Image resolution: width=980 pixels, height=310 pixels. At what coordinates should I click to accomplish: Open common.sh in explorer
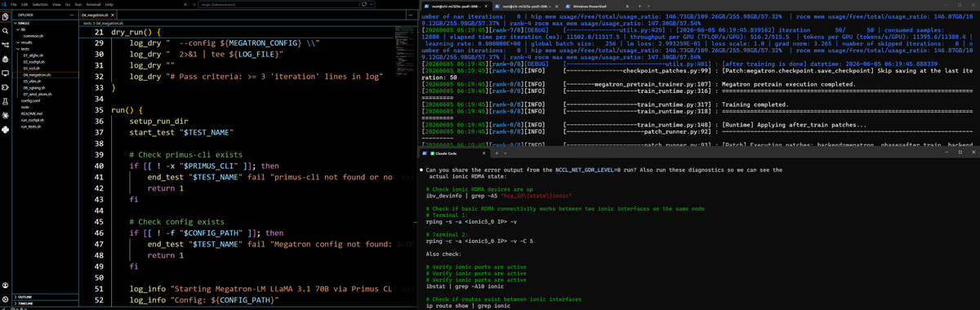pyautogui.click(x=33, y=36)
